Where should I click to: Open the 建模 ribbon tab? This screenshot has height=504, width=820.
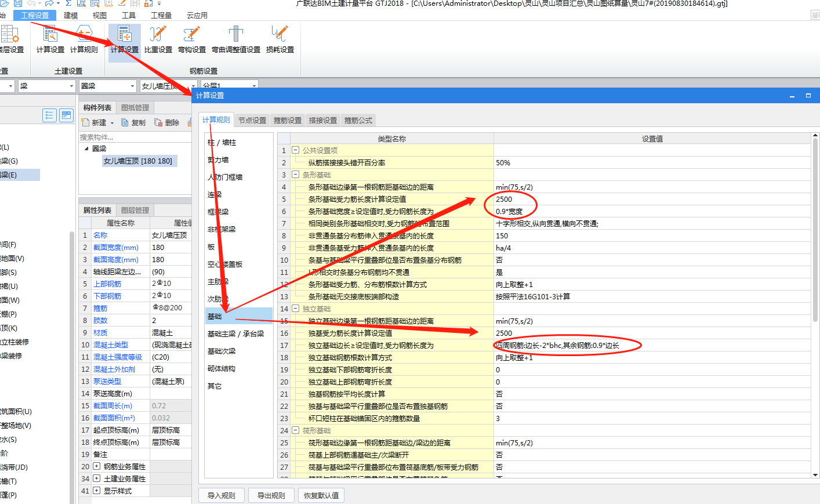click(71, 16)
